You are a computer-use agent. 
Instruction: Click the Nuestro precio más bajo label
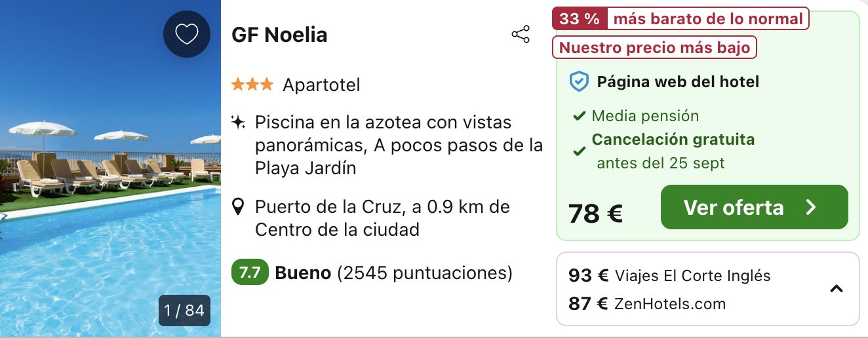pos(655,48)
